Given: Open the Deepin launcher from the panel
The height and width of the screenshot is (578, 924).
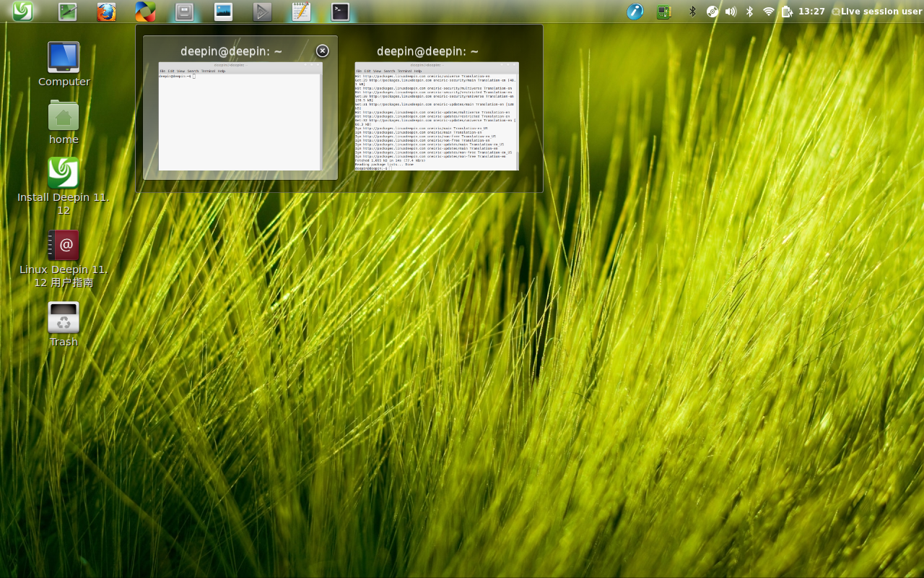Looking at the screenshot, I should pos(22,11).
